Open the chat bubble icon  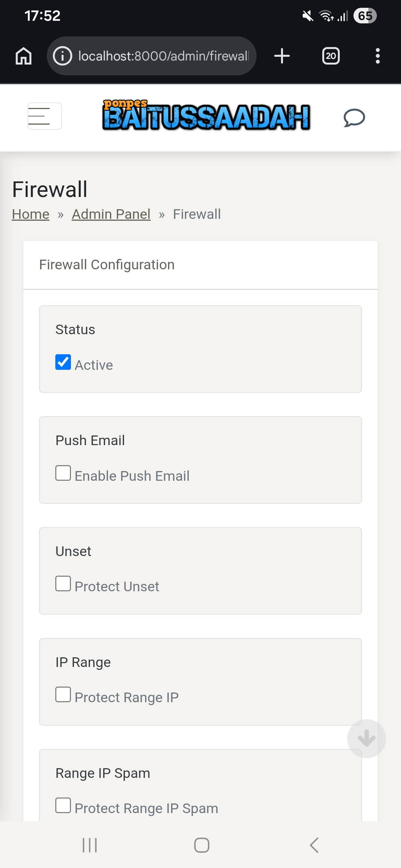[354, 118]
